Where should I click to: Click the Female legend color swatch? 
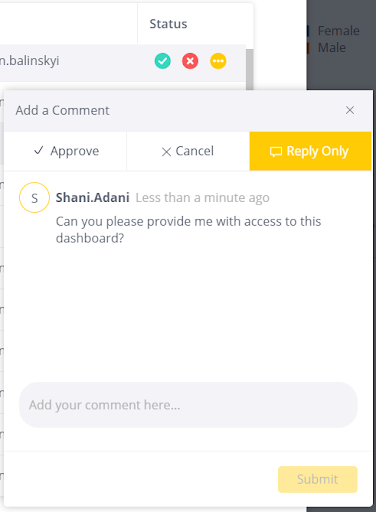(308, 31)
